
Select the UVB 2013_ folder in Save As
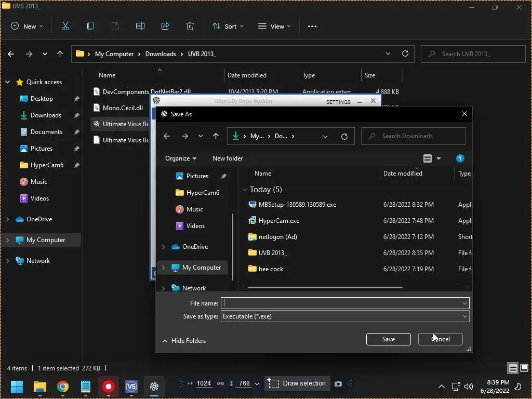[x=272, y=253]
